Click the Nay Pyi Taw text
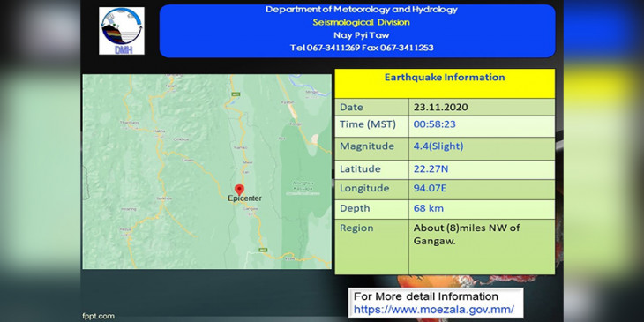This screenshot has height=322, width=644. point(361,35)
